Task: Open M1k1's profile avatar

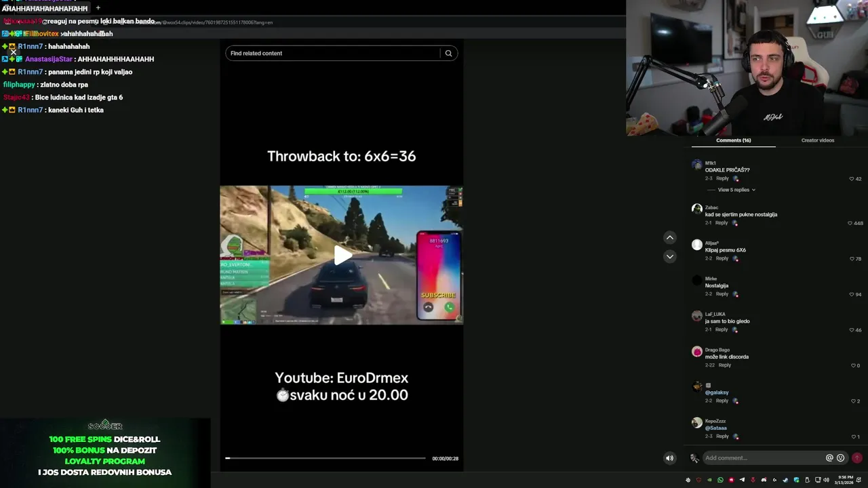Action: tap(696, 165)
